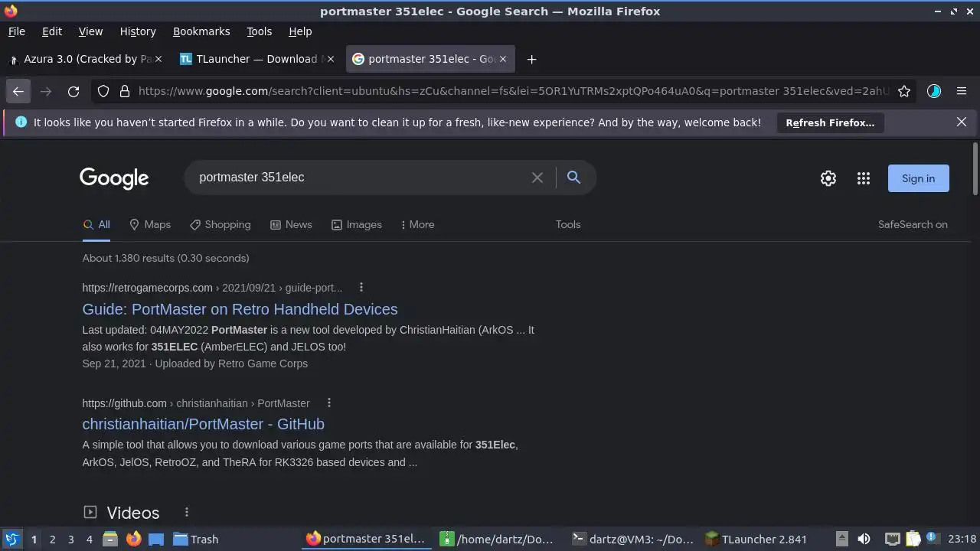Go to Google homepage via logo
This screenshot has width=980, height=551.
tap(114, 178)
